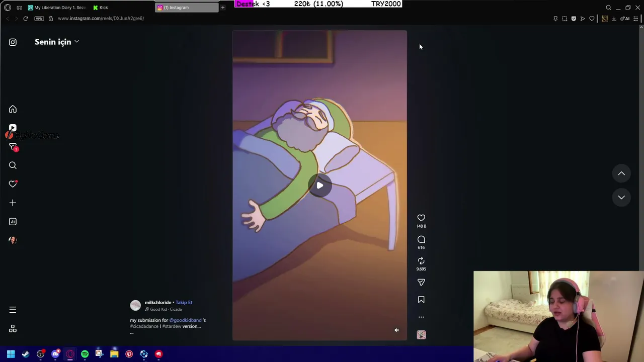This screenshot has width=644, height=362.
Task: Switch to the My Liberation Diary tab
Action: 57,8
